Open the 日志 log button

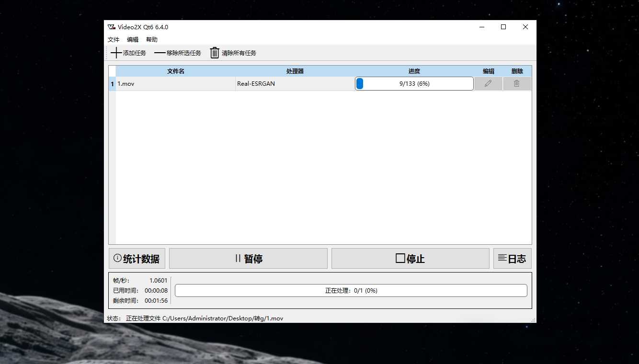click(513, 259)
